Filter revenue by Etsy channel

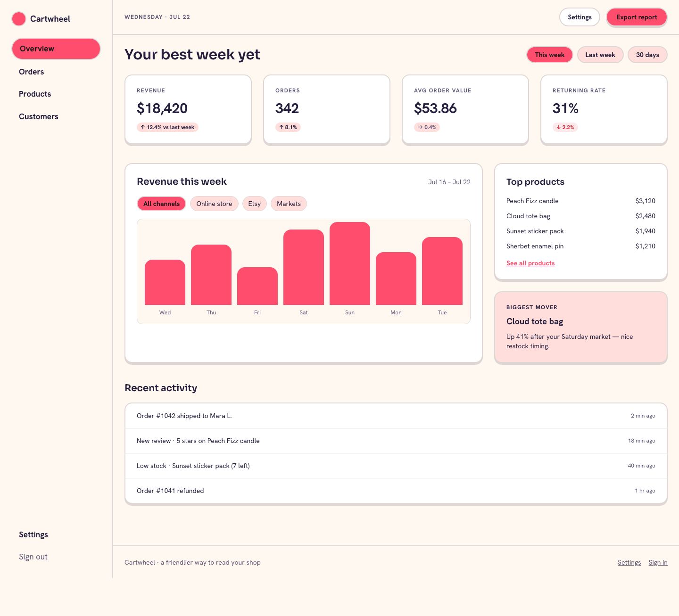[255, 204]
